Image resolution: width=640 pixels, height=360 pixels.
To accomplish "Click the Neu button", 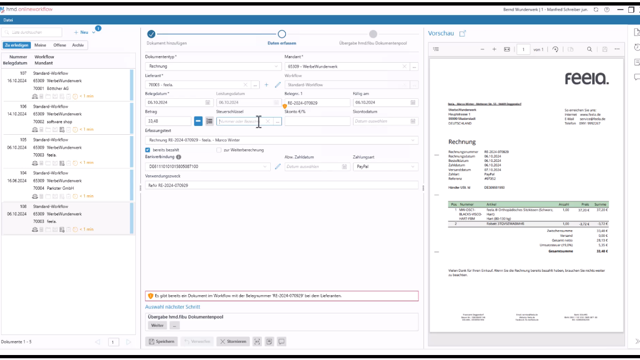I will pos(81,32).
